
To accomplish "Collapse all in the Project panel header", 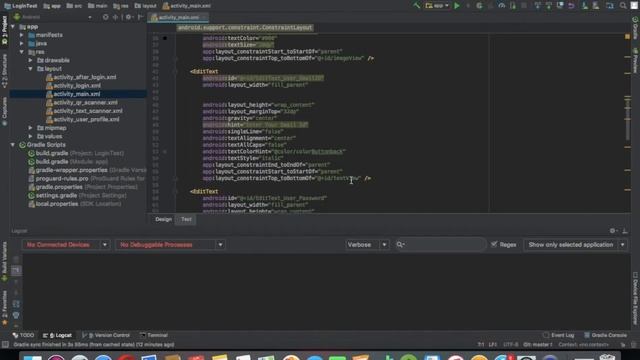I will [116, 17].
